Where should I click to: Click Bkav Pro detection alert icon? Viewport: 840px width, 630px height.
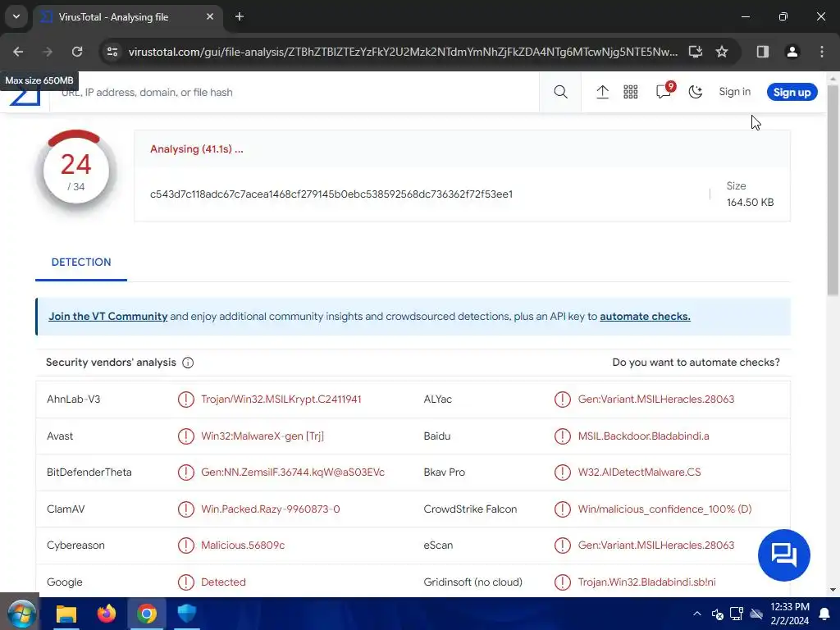click(563, 472)
